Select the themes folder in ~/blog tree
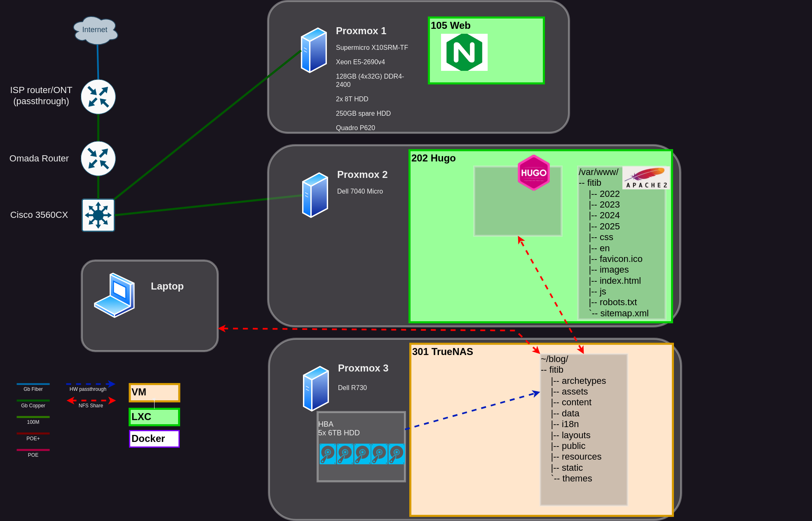Image resolution: width=812 pixels, height=521 pixels. point(577,479)
